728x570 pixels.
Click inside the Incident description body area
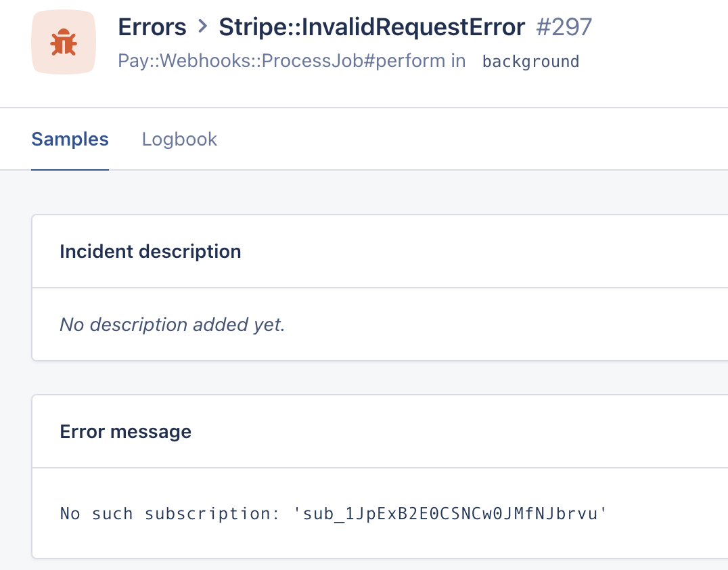[338, 324]
